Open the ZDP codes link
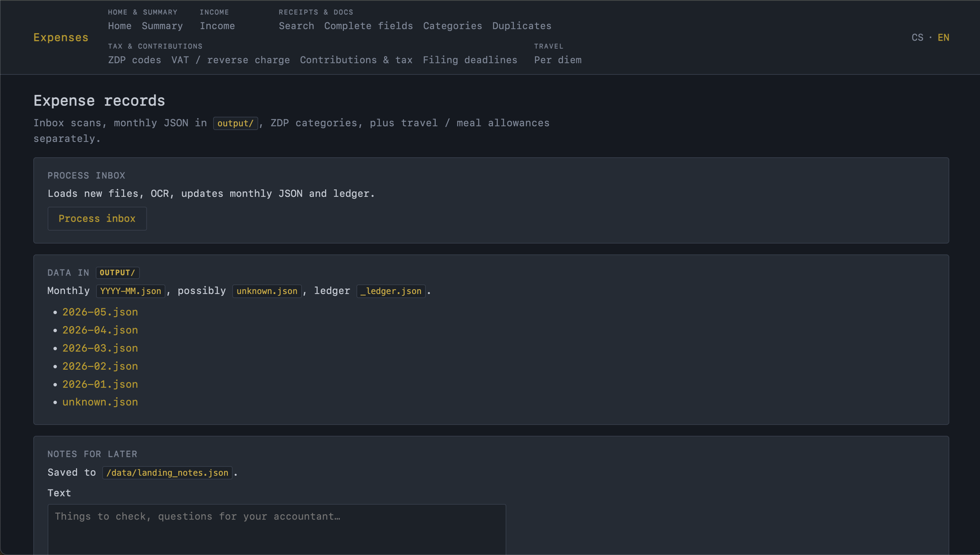 coord(135,60)
